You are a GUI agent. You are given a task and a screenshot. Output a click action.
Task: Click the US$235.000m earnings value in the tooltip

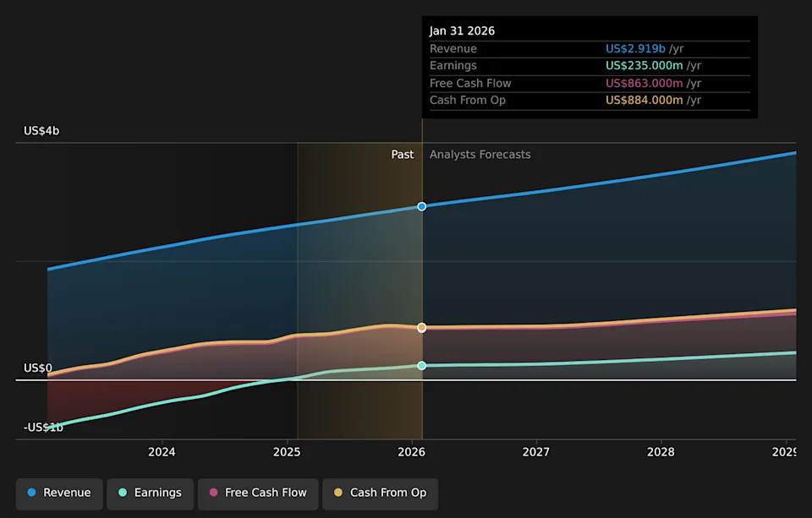tap(644, 66)
